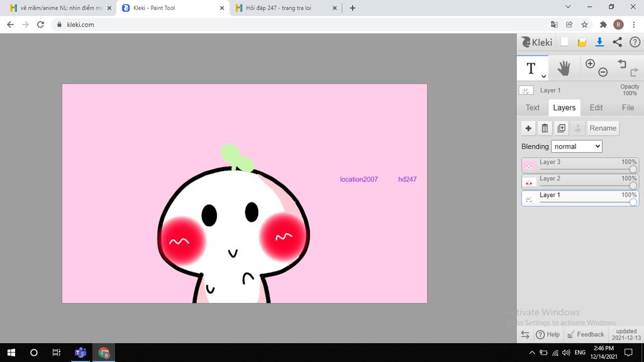The width and height of the screenshot is (644, 362).
Task: Open the Blending mode dropdown
Action: 577,146
